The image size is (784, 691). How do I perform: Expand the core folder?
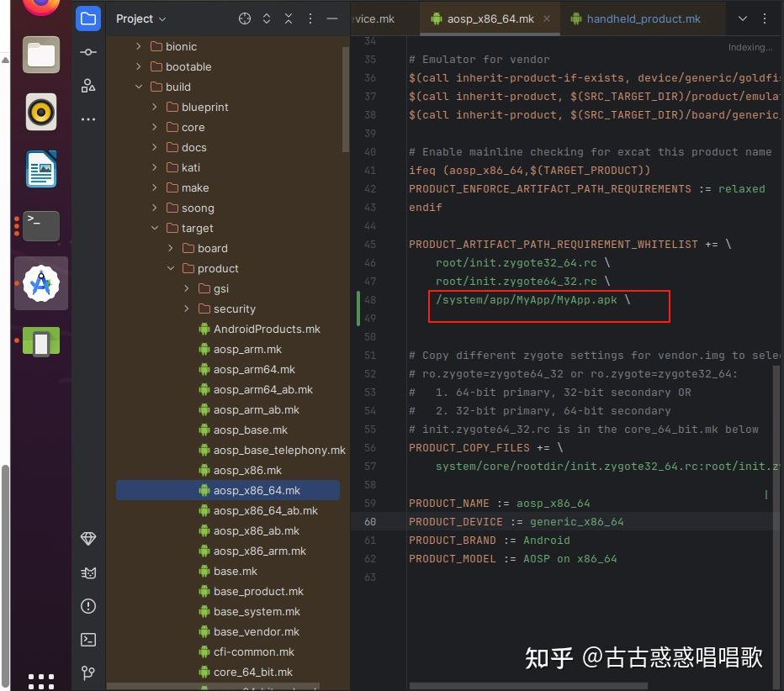pos(155,128)
